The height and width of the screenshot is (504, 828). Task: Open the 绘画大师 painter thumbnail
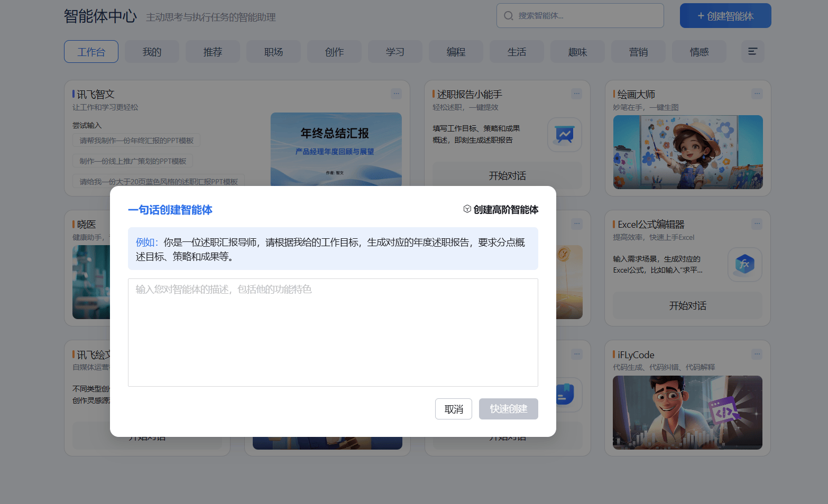pyautogui.click(x=687, y=152)
